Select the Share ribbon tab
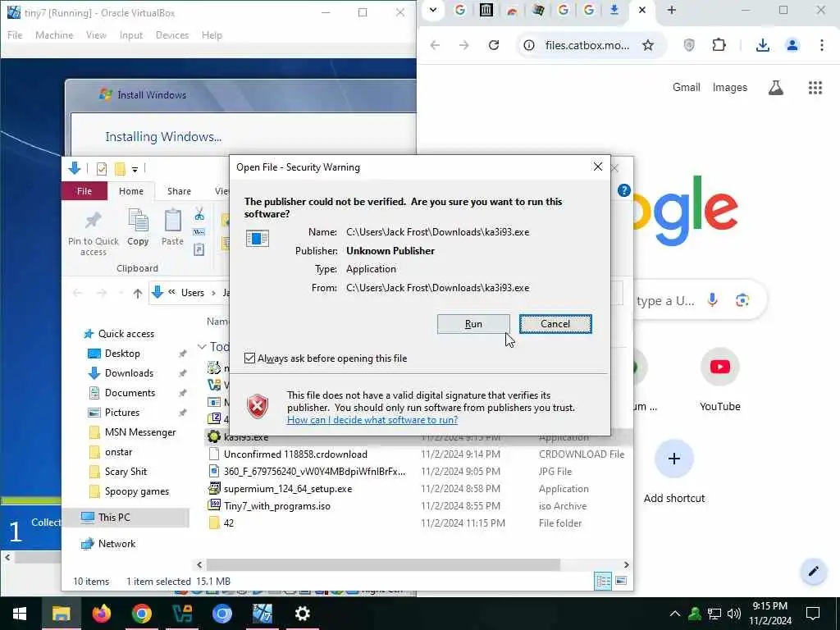 [179, 191]
